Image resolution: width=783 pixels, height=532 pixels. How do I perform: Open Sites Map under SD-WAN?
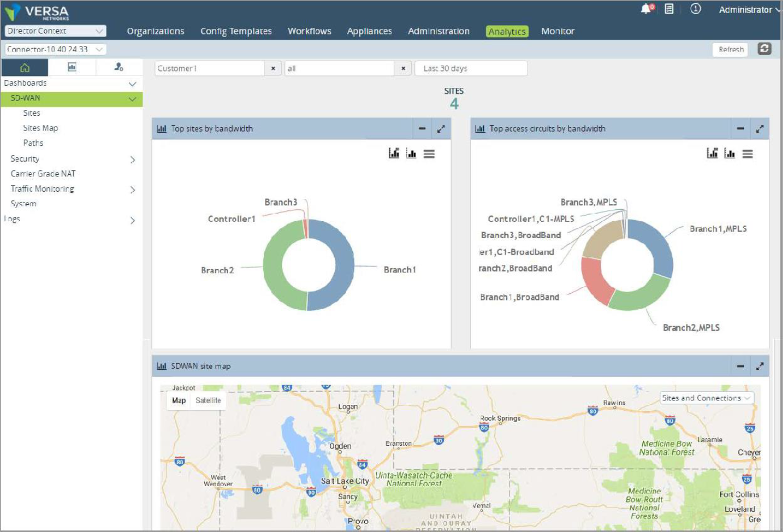(40, 128)
